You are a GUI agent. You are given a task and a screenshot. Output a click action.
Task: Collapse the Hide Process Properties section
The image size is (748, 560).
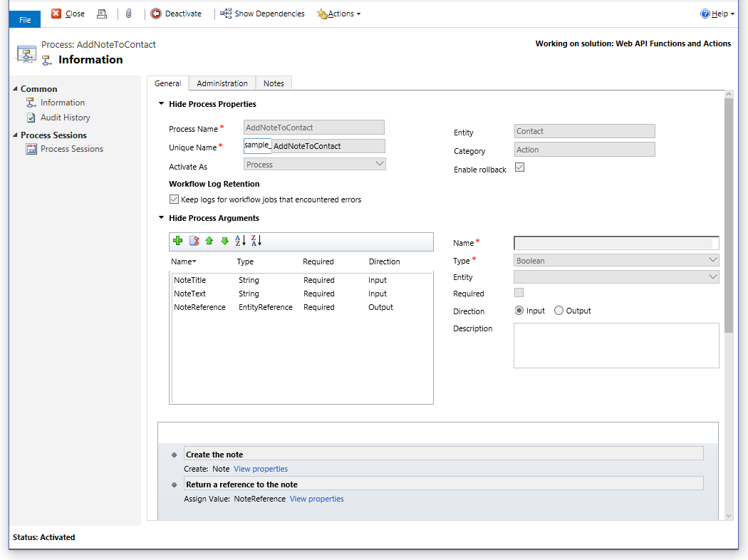tap(161, 103)
